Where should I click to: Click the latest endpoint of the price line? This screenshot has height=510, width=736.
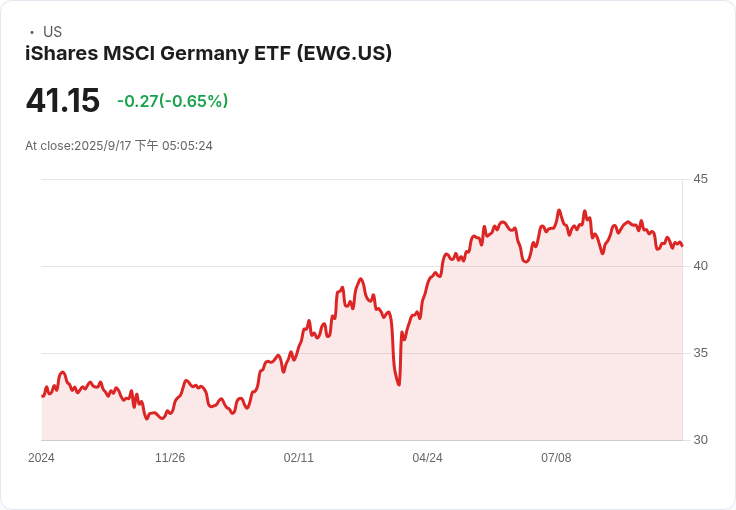click(682, 245)
